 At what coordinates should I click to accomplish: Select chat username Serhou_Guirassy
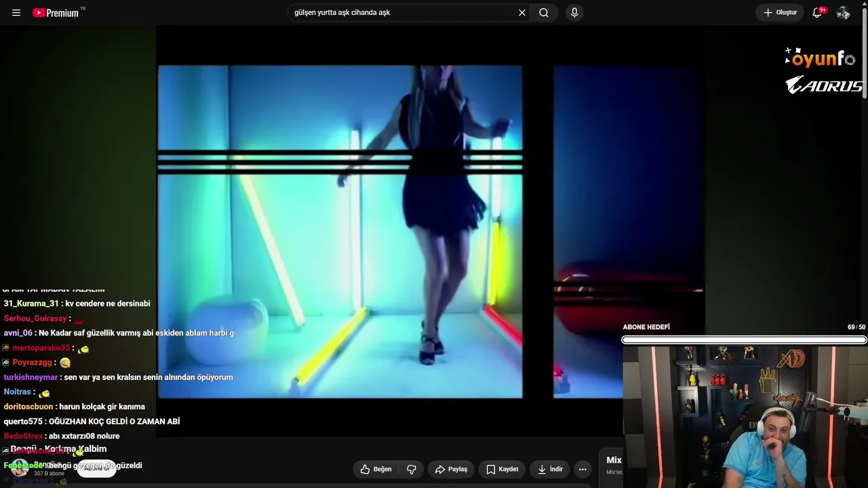pyautogui.click(x=35, y=319)
